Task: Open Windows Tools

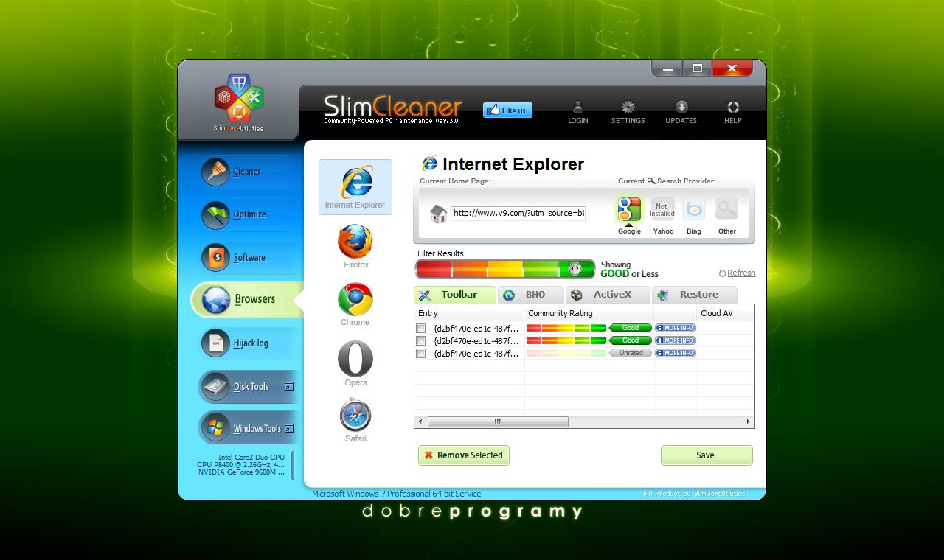Action: click(x=247, y=428)
